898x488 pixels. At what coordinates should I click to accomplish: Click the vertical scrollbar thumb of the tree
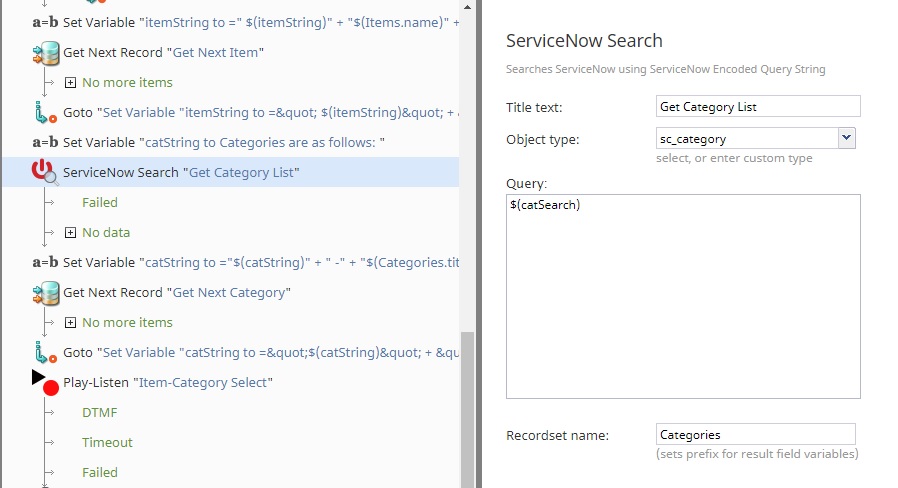(467, 410)
